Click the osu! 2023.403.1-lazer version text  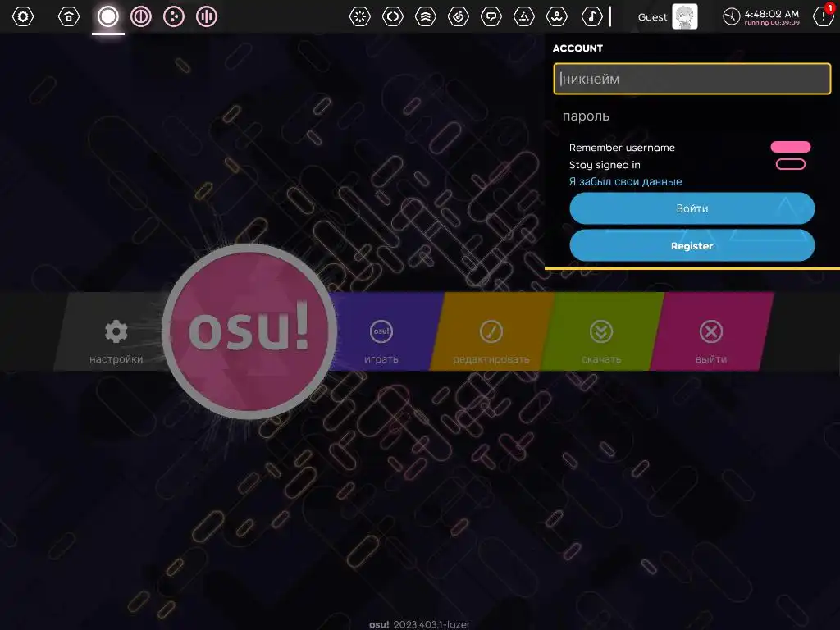420,624
